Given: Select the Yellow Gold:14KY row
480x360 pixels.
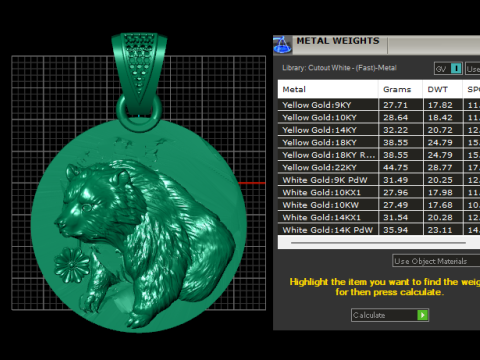Looking at the screenshot, I should tap(379, 130).
